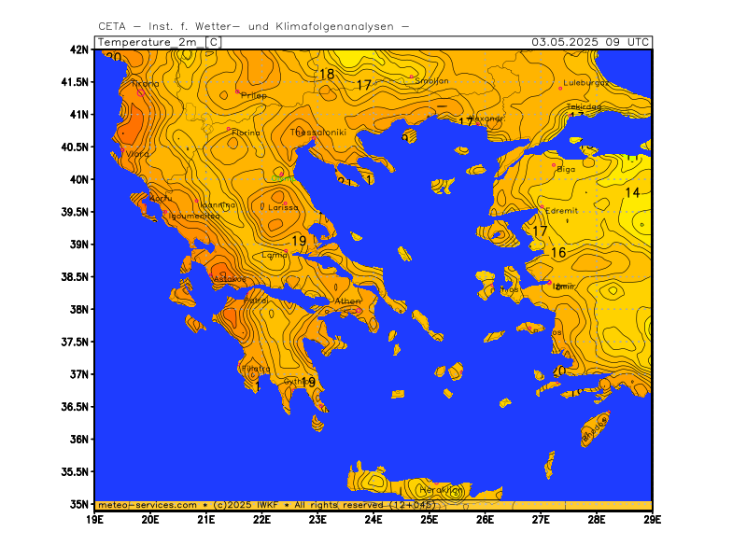Click the 19E longitude label
This screenshot has height=560, width=747.
(95, 520)
